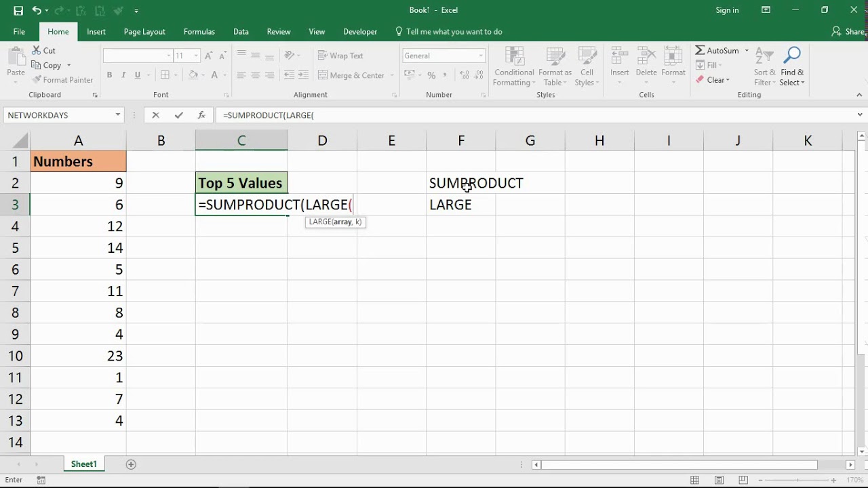
Task: Toggle bold formatting
Action: tap(109, 75)
